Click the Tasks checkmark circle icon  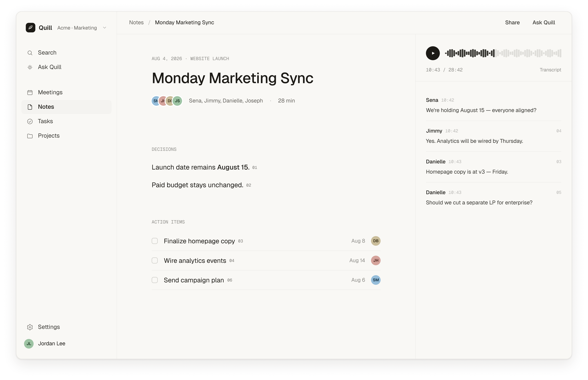tap(30, 121)
